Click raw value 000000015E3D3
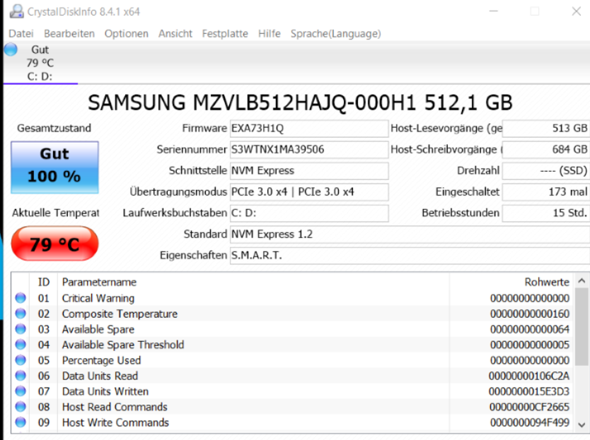 click(529, 391)
